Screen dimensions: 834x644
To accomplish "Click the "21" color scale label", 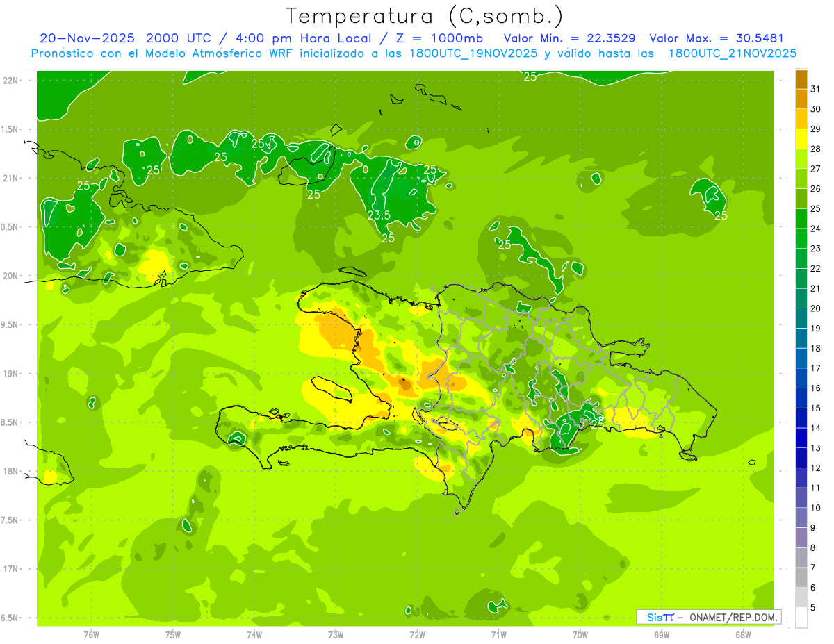I will pos(816,288).
